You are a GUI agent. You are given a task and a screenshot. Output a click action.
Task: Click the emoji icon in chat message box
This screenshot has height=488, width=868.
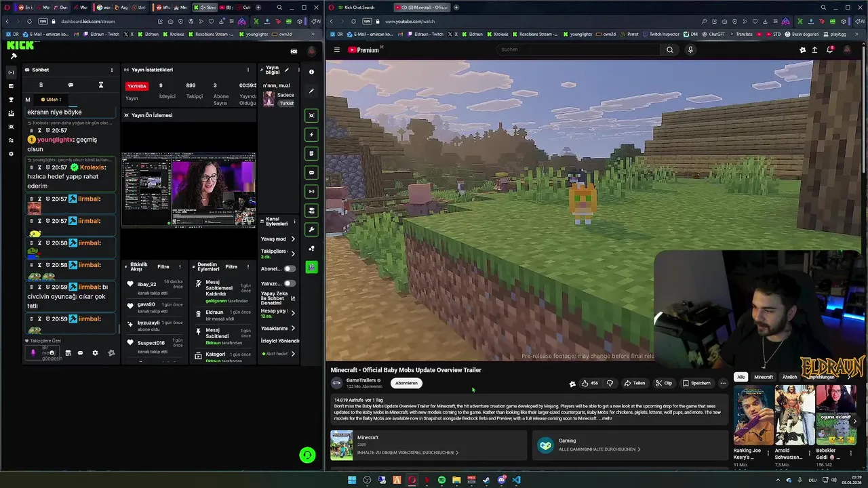pos(52,353)
